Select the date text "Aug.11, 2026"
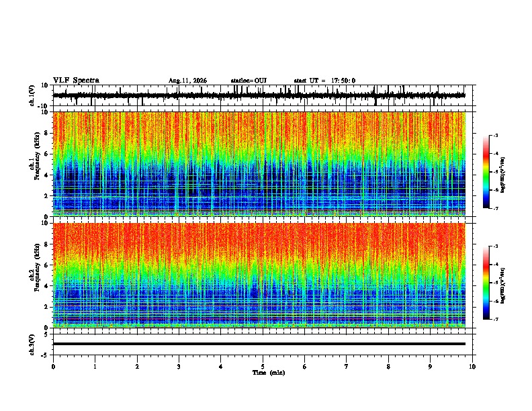The height and width of the screenshot is (411, 532). 187,81
